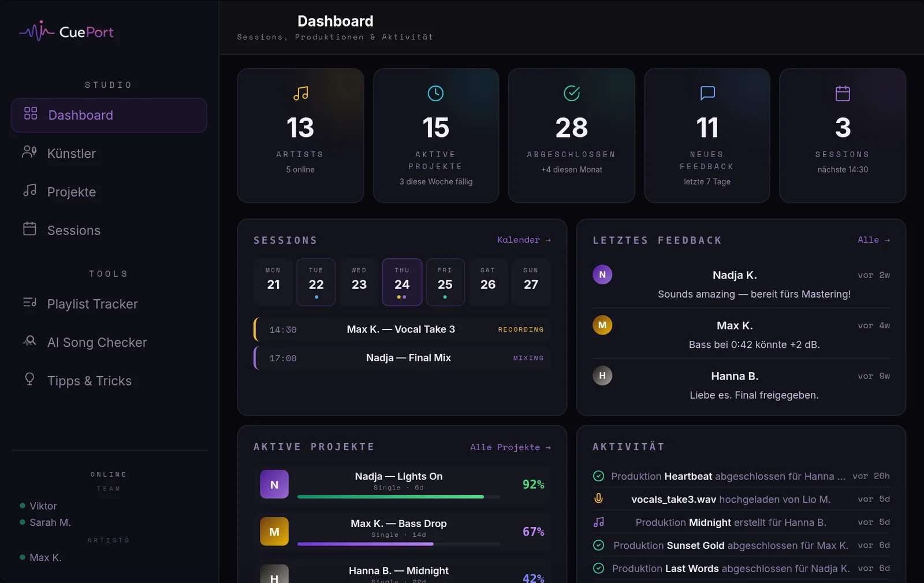924x583 pixels.
Task: Click the Künstler people icon
Action: (29, 151)
